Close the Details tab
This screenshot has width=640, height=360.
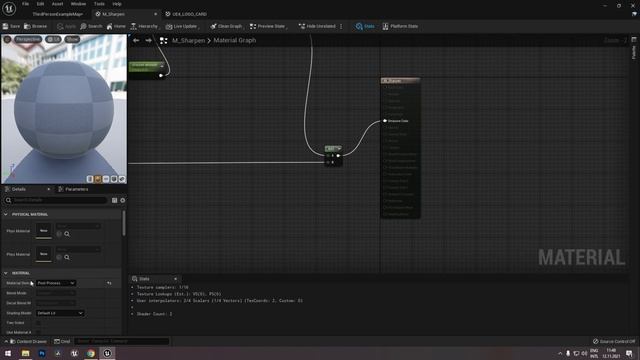coord(49,189)
